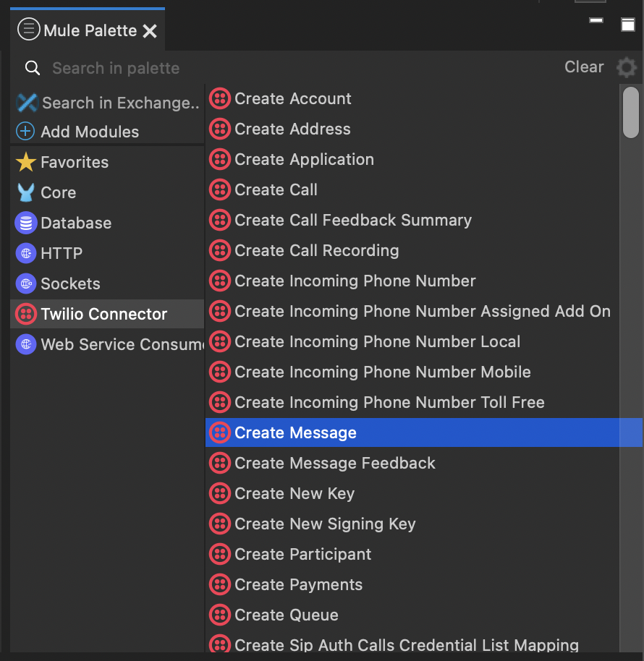Select Create Address operation
644x661 pixels.
[x=292, y=129]
